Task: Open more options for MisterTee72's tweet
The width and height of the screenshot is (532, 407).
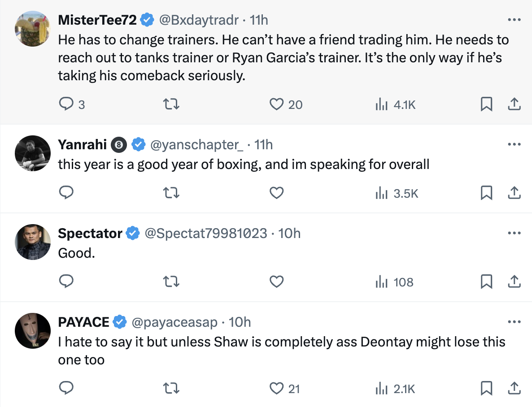Action: click(514, 20)
